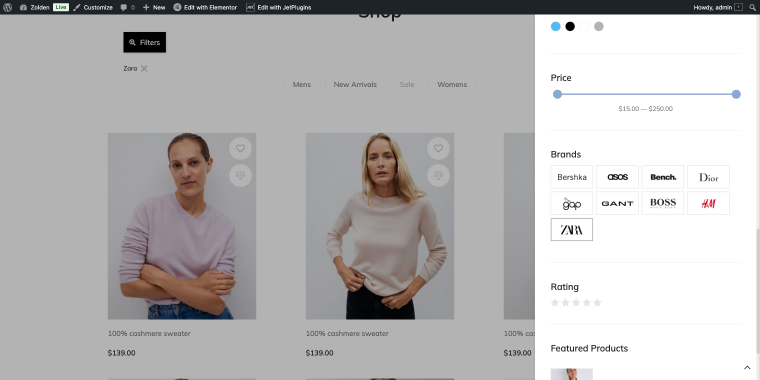Click the back-to-top chevron arrow

pyautogui.click(x=747, y=368)
